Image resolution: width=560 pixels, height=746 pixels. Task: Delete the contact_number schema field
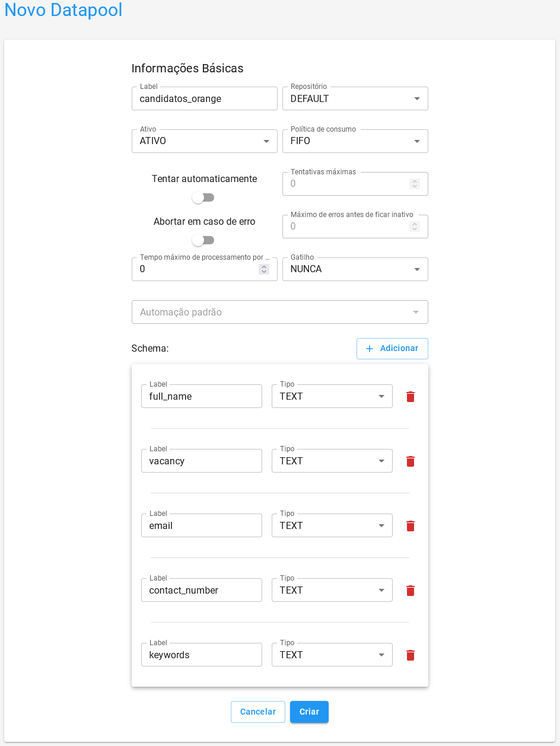click(x=410, y=590)
